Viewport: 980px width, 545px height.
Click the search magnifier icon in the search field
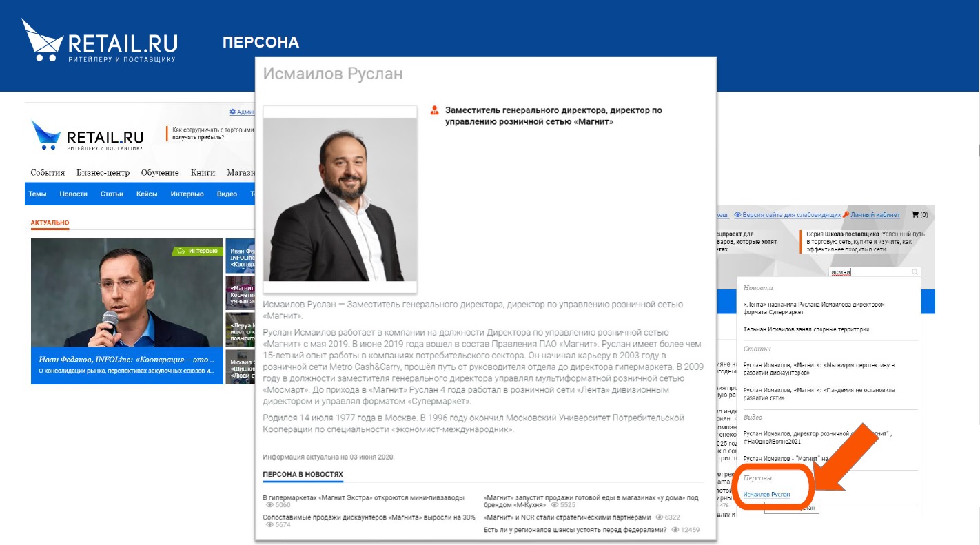tap(915, 272)
